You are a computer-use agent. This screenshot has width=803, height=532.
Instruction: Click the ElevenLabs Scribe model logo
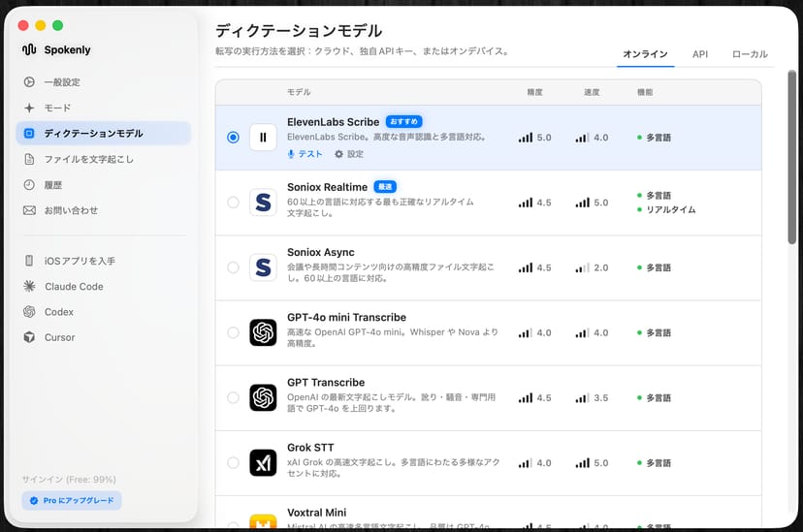point(263,137)
